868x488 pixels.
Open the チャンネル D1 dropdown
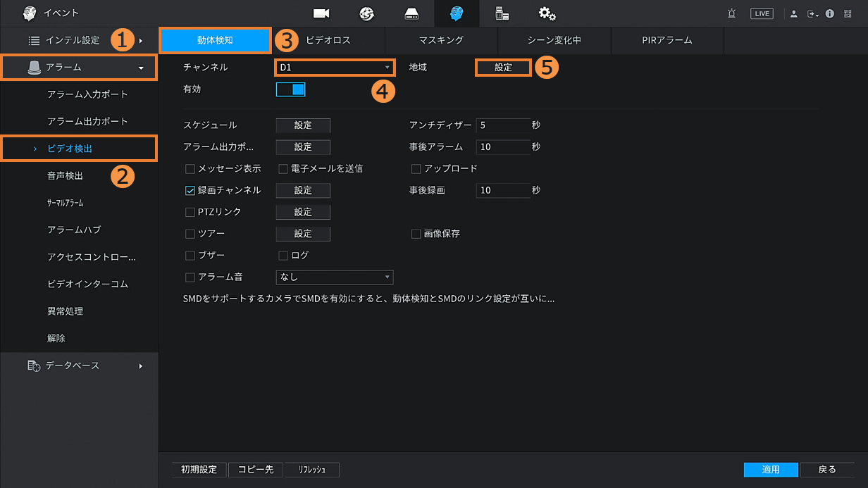(x=333, y=68)
